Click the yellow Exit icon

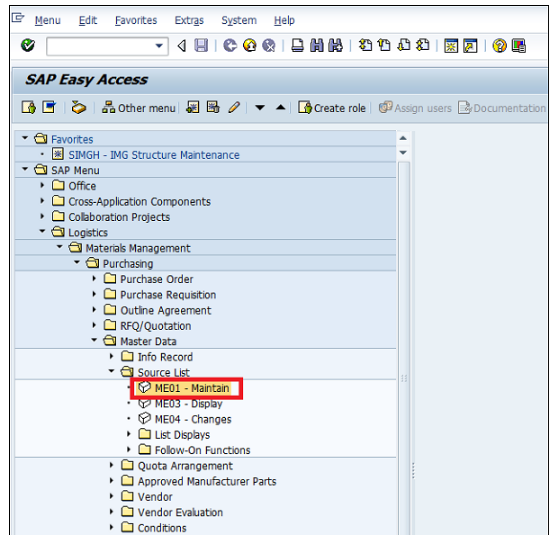250,46
